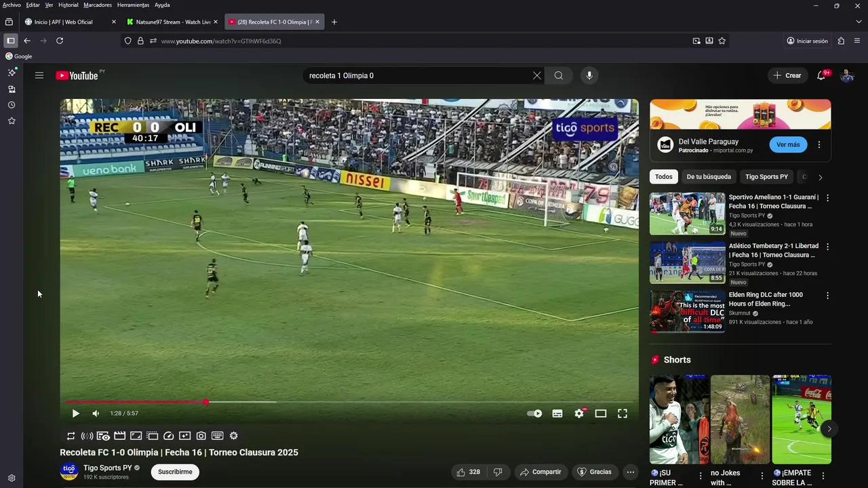The width and height of the screenshot is (868, 488).
Task: Open the Tigo Sports PY channel avatar
Action: coord(69,471)
